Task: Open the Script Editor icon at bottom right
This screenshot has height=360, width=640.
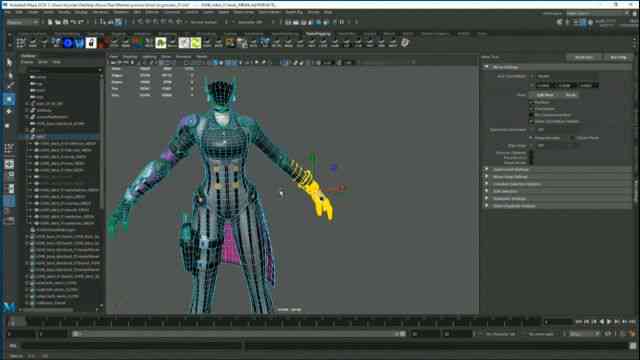Action: coord(633,346)
